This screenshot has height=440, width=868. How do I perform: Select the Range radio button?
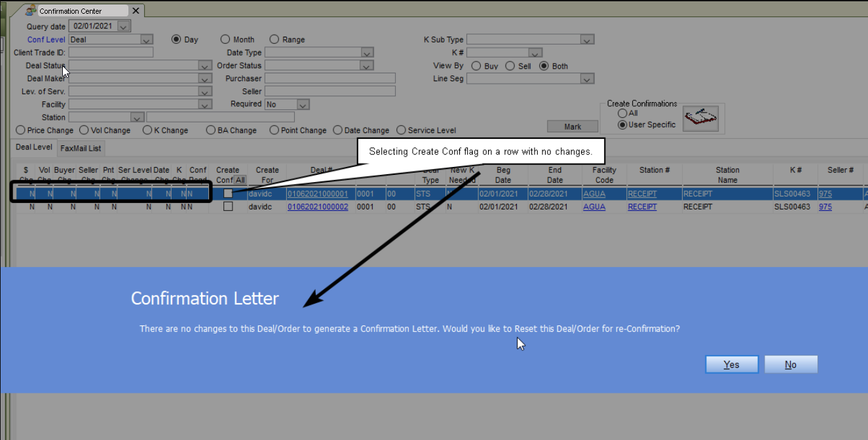pos(274,39)
